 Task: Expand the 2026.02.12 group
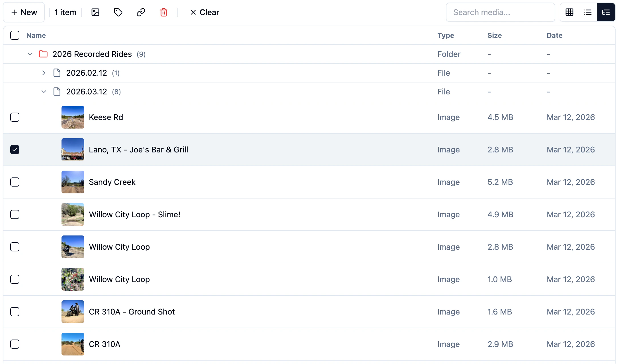[44, 73]
